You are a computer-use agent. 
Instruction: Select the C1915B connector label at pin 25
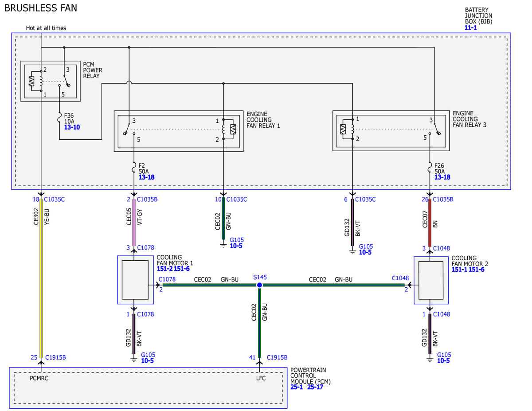click(55, 357)
